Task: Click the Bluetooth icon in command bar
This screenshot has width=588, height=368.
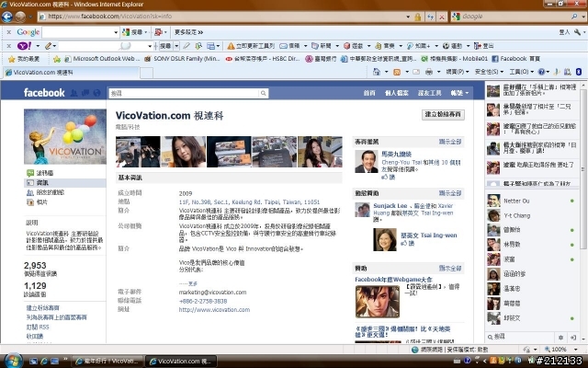Action: point(579,72)
